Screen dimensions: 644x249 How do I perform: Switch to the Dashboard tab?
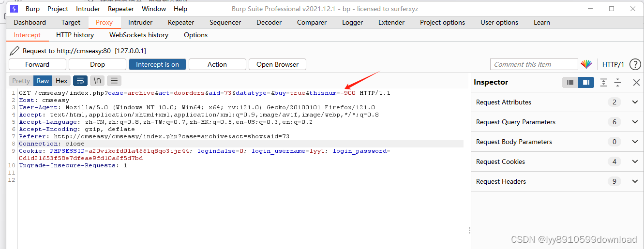click(x=30, y=22)
